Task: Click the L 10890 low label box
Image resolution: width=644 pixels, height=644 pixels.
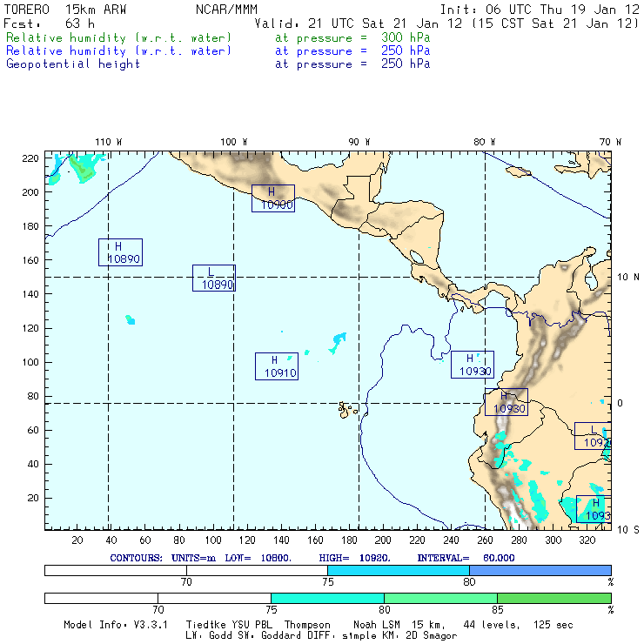Action: click(214, 278)
